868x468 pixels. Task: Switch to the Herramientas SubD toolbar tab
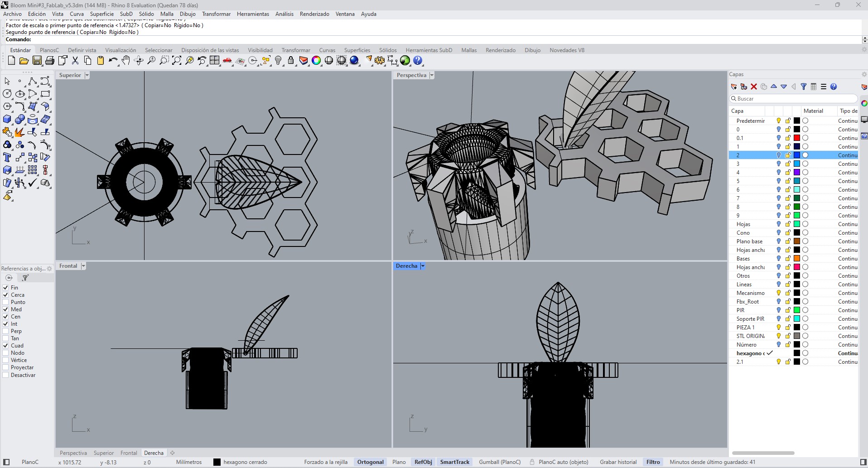429,50
